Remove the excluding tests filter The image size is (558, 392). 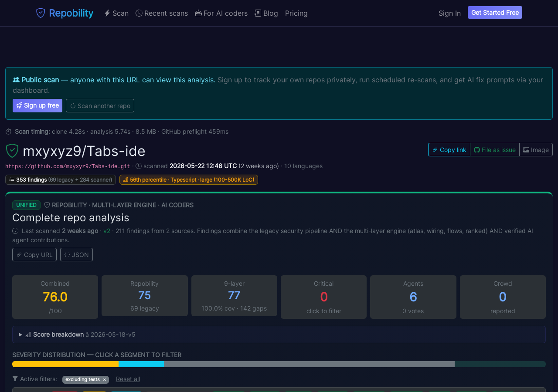click(x=105, y=380)
